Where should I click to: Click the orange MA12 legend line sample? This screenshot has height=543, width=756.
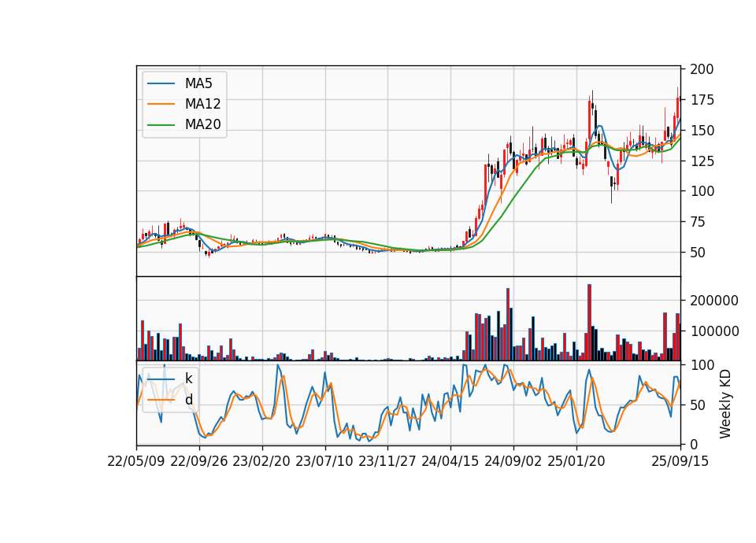pos(161,104)
